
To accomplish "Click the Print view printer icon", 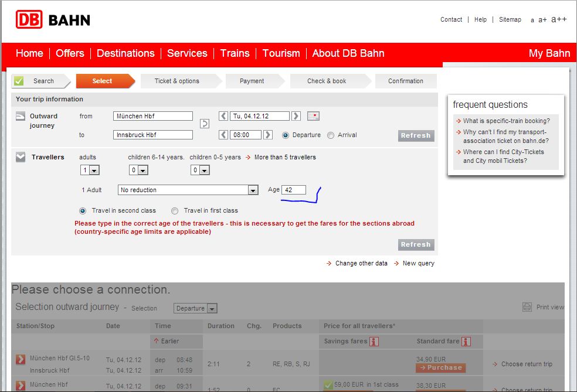I will (527, 307).
